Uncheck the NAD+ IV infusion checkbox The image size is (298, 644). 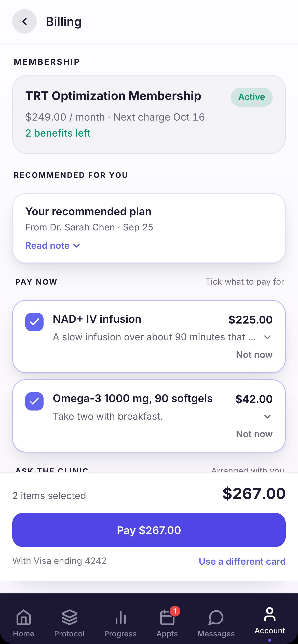[x=34, y=322]
